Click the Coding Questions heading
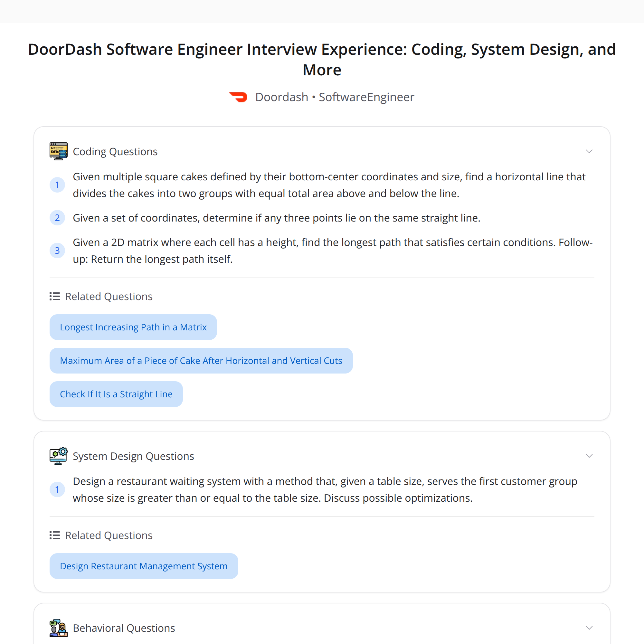Screen dimensions: 644x644 point(115,152)
